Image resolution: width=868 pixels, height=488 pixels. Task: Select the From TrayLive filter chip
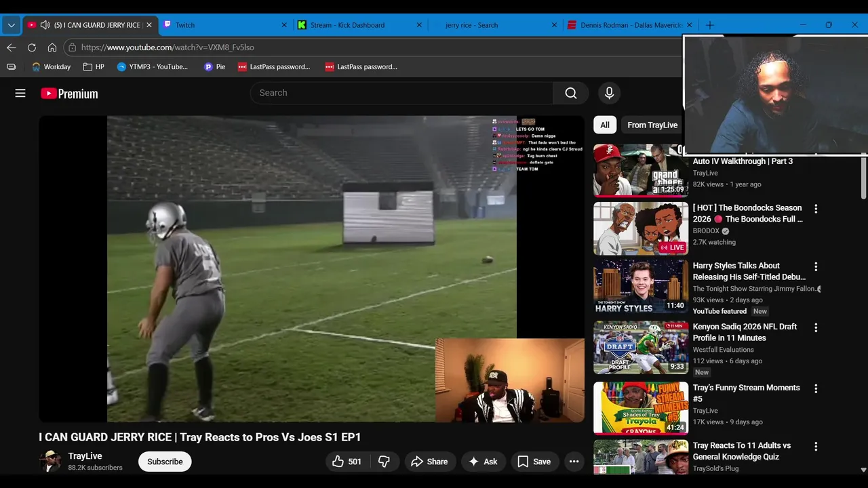click(652, 125)
